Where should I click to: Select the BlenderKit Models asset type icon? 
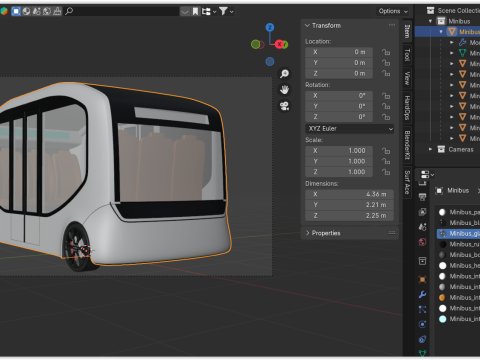(x=16, y=11)
